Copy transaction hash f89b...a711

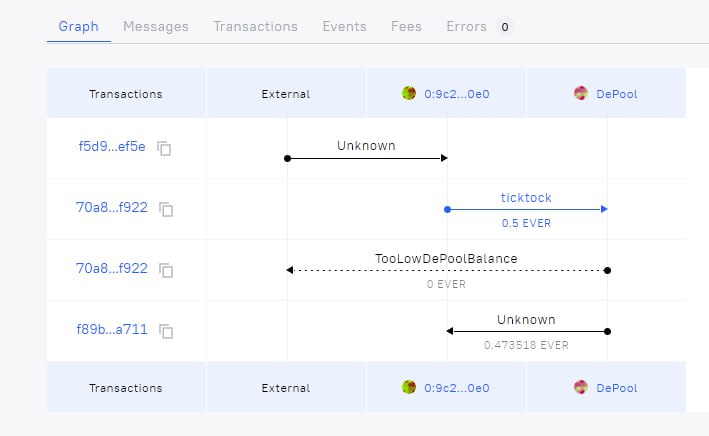(x=167, y=331)
